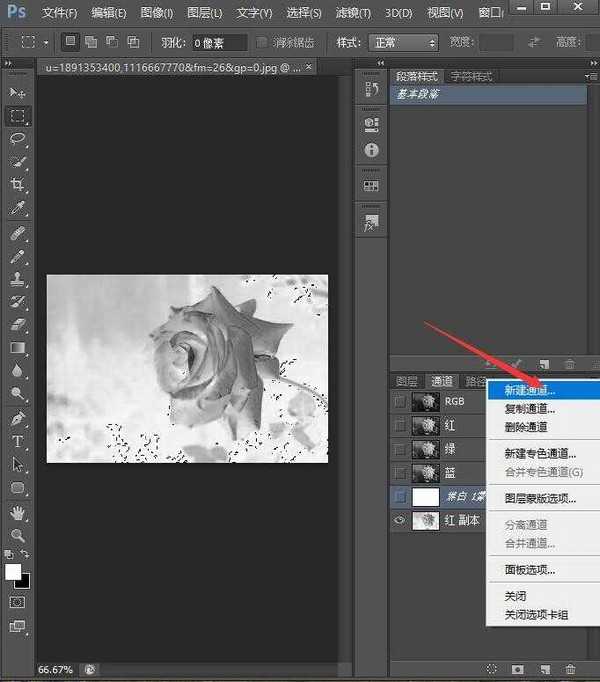Select the Horizontal Type tool

click(x=18, y=441)
